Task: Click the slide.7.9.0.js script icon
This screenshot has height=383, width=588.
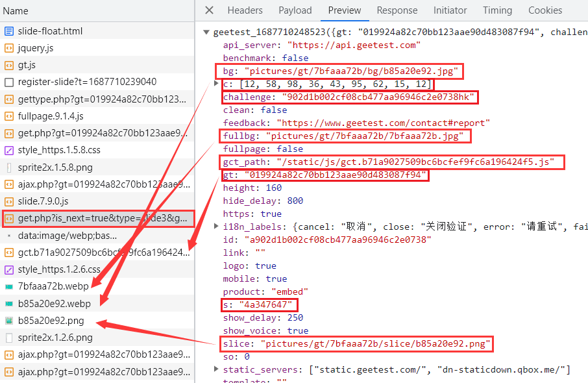Action: click(9, 201)
